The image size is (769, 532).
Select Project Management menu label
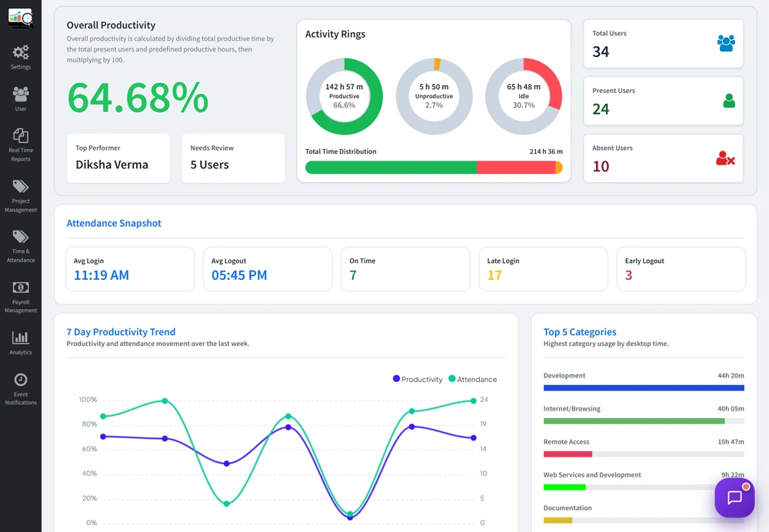pyautogui.click(x=21, y=205)
